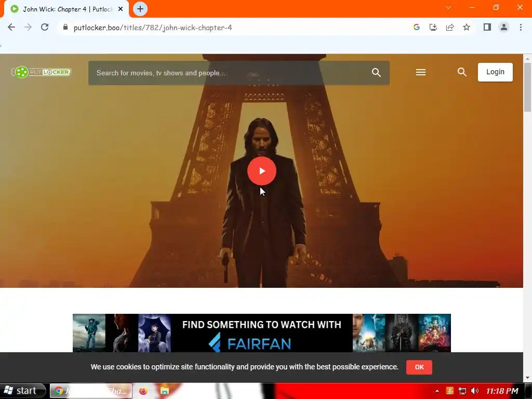Click the taskbar clock showing 11:18 PM
This screenshot has height=399, width=532.
502,391
